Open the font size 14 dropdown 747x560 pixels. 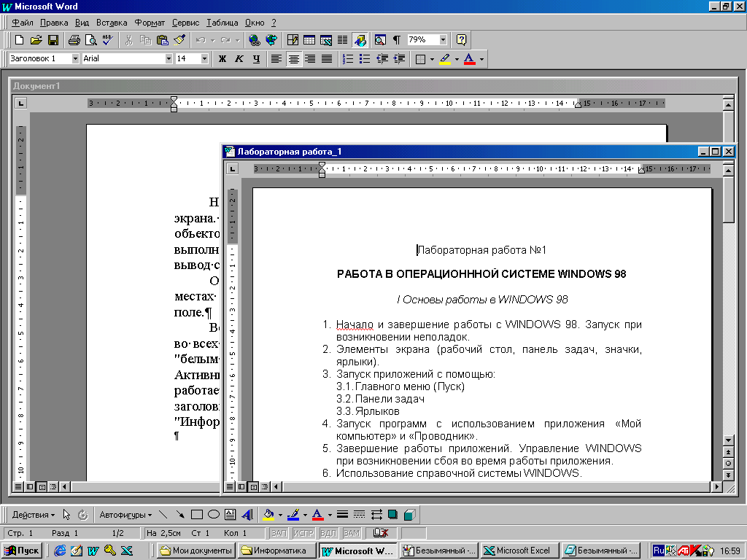pos(204,58)
